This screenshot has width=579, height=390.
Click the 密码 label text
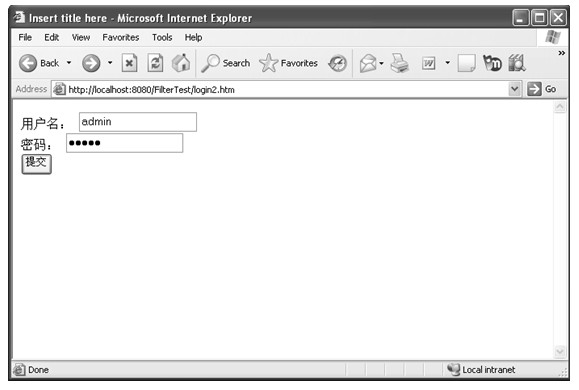tap(36, 144)
